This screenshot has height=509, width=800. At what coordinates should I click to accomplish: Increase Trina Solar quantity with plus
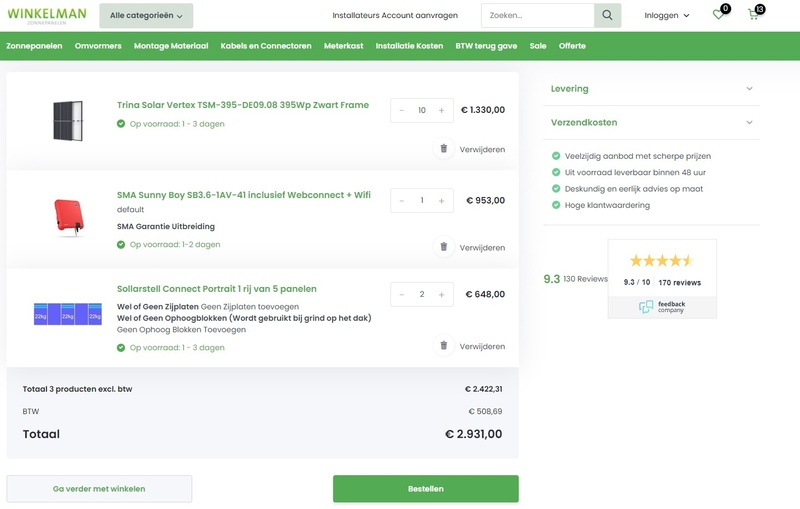pyautogui.click(x=442, y=111)
